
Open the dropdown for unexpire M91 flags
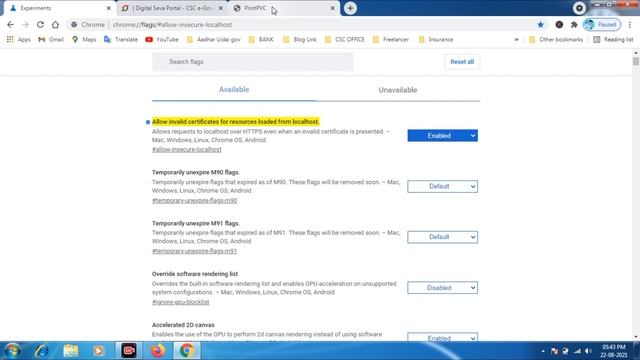(442, 237)
